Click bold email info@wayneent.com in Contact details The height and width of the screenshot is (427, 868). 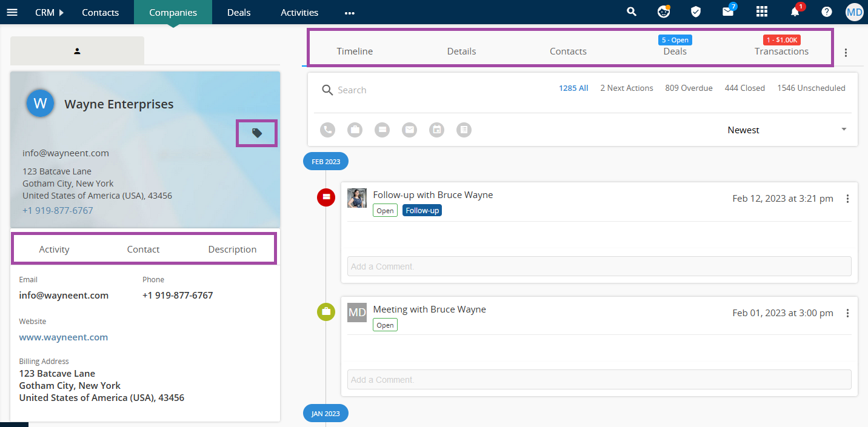(64, 296)
